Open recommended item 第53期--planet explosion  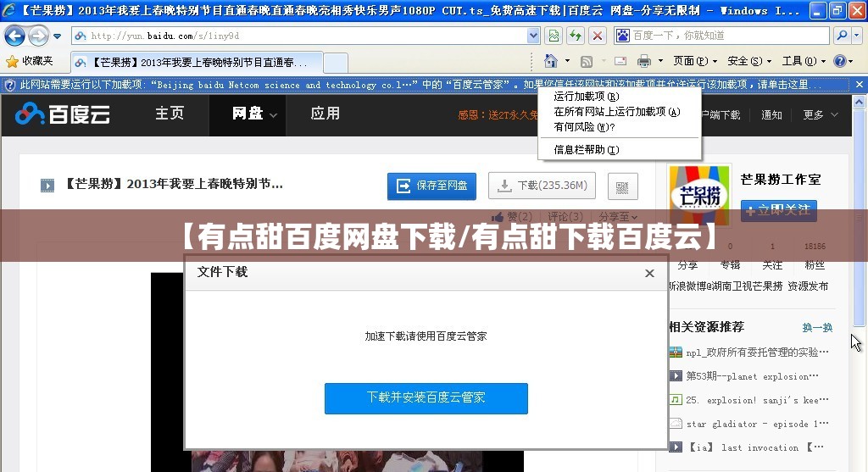coord(752,377)
